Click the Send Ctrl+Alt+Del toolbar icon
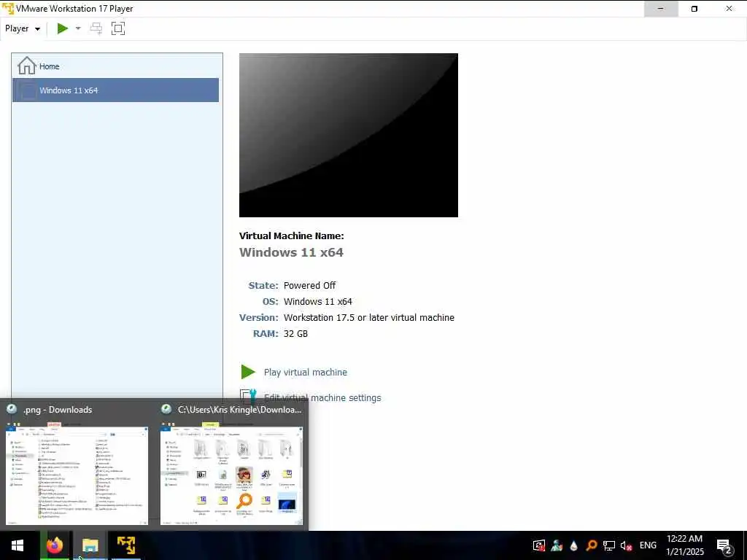Image resolution: width=747 pixels, height=560 pixels. coord(96,28)
